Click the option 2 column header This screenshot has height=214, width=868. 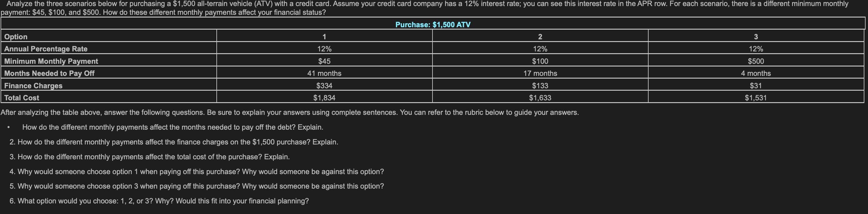pyautogui.click(x=540, y=36)
